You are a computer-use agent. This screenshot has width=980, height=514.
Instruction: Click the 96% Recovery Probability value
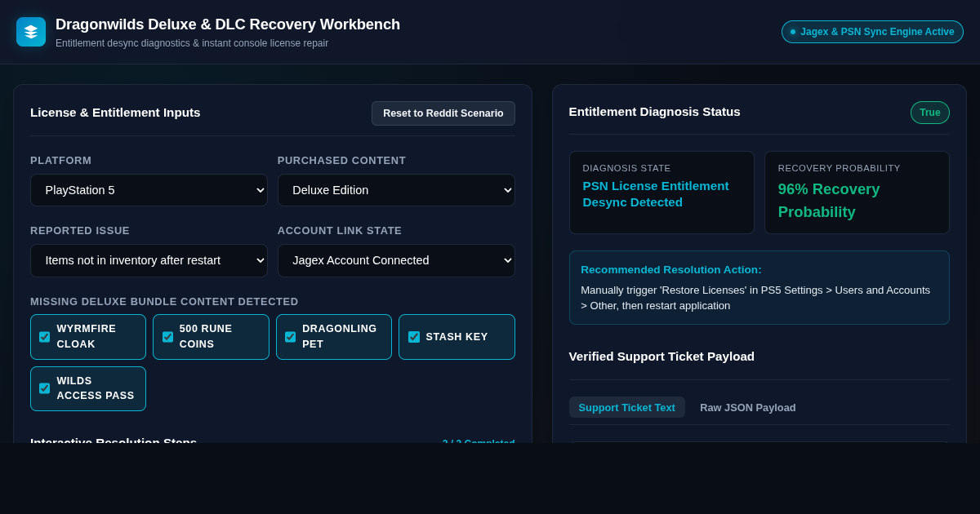click(x=829, y=201)
